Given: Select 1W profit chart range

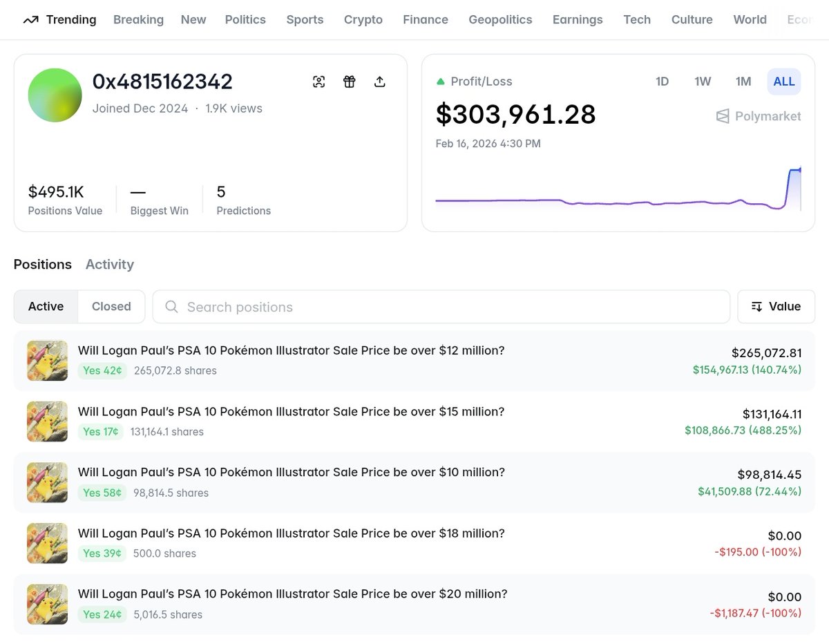Looking at the screenshot, I should click(x=703, y=82).
